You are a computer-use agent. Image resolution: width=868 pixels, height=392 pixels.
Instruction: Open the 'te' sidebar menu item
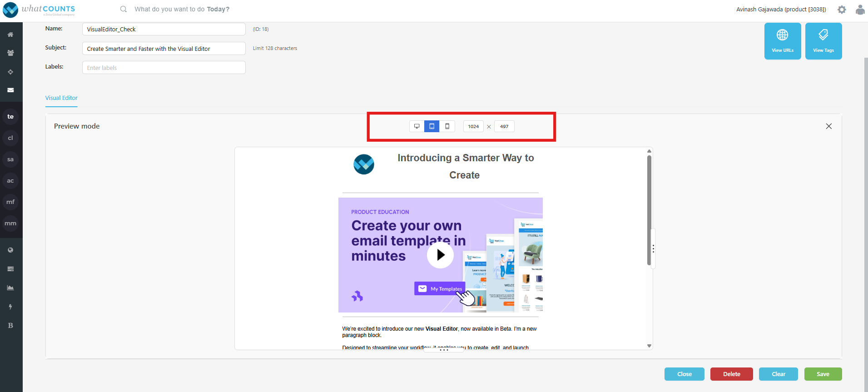coord(10,117)
